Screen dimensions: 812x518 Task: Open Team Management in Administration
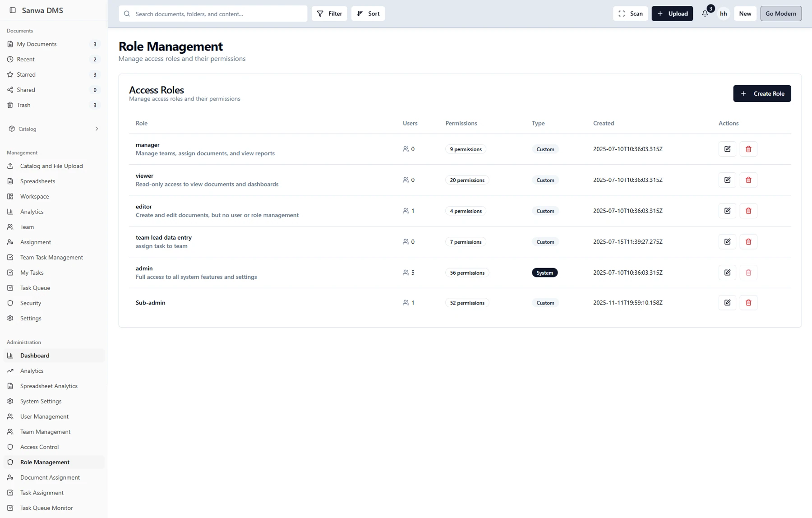pyautogui.click(x=54, y=432)
